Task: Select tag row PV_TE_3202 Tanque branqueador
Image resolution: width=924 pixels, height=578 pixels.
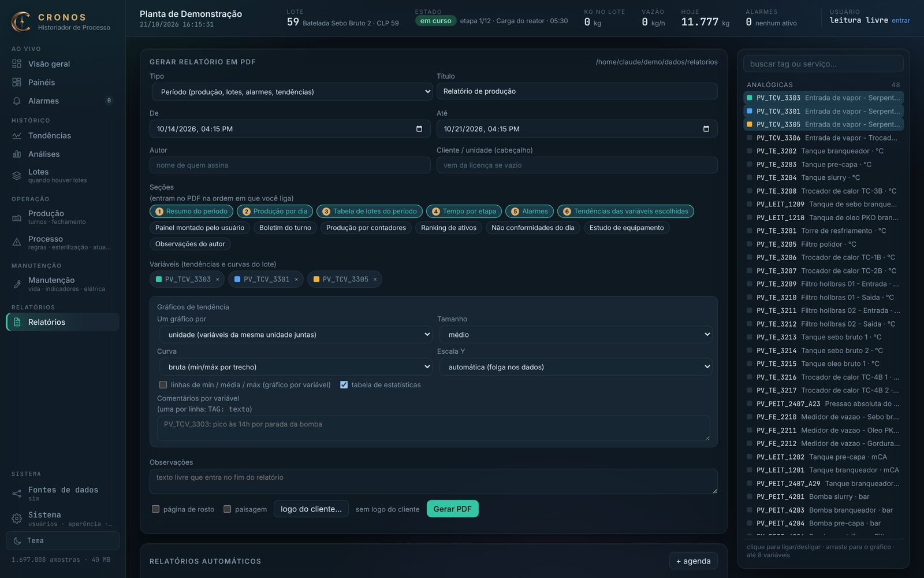Action: 824,151
